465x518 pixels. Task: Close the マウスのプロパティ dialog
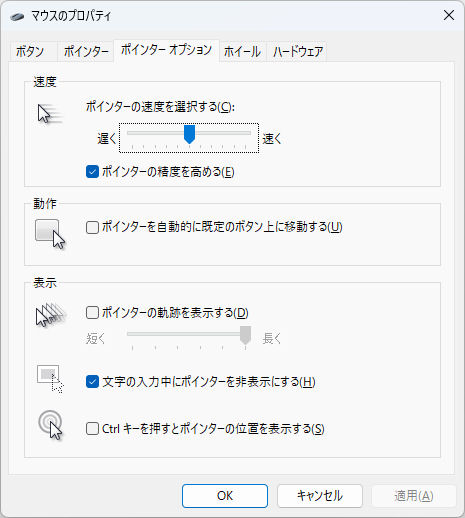(449, 15)
